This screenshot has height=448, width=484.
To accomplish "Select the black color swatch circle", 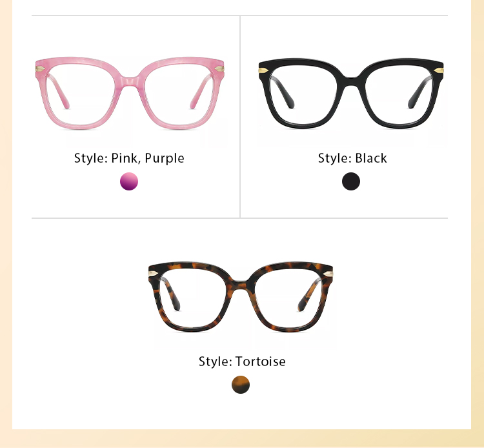I will click(351, 181).
